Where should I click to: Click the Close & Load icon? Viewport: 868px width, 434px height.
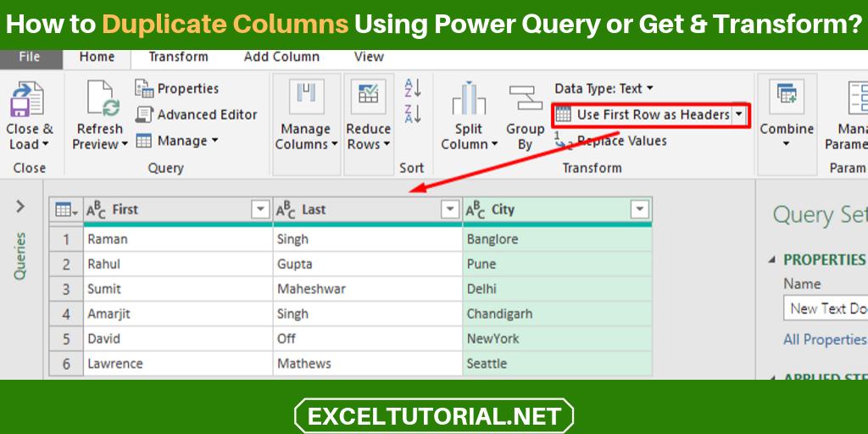click(x=26, y=99)
